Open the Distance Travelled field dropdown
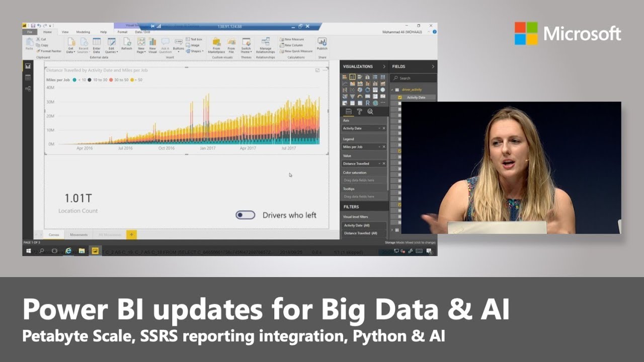The width and height of the screenshot is (644, 362). coord(379,163)
